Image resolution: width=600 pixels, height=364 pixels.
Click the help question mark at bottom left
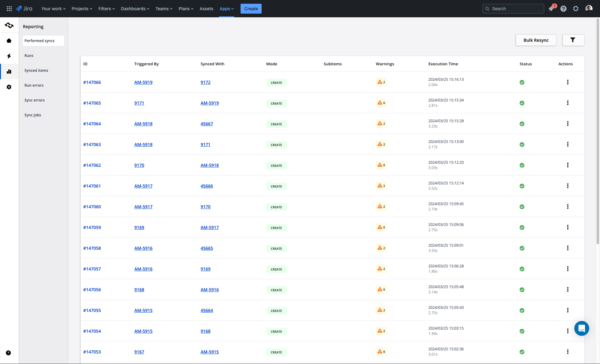pyautogui.click(x=8, y=353)
